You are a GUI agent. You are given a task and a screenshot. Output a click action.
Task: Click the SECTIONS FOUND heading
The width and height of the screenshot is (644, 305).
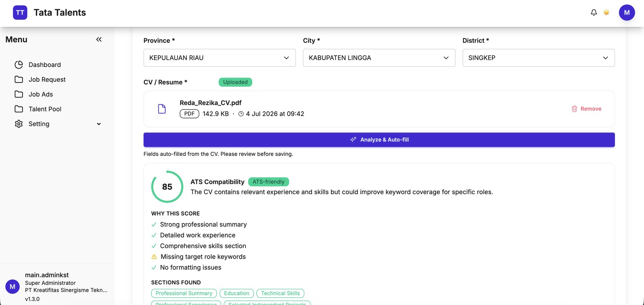176,282
